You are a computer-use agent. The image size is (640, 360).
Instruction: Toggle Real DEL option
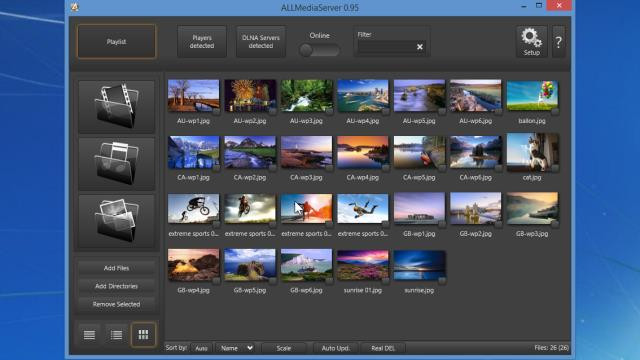pyautogui.click(x=383, y=348)
